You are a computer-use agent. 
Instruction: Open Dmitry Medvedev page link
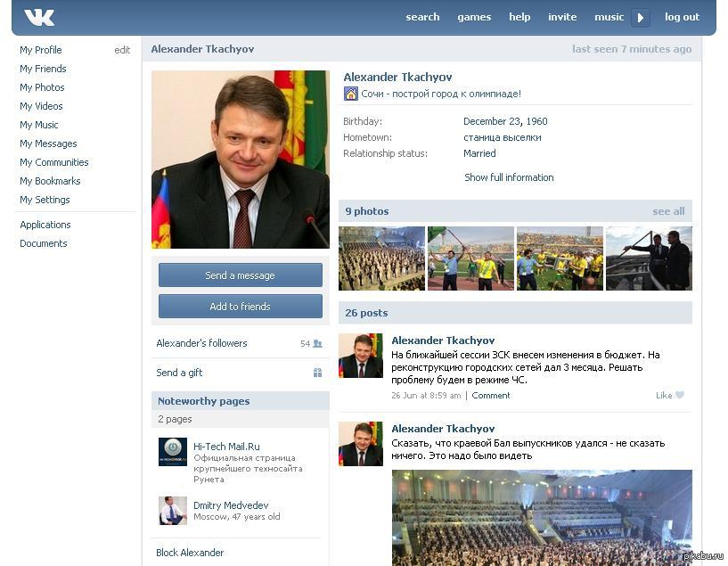(x=231, y=505)
